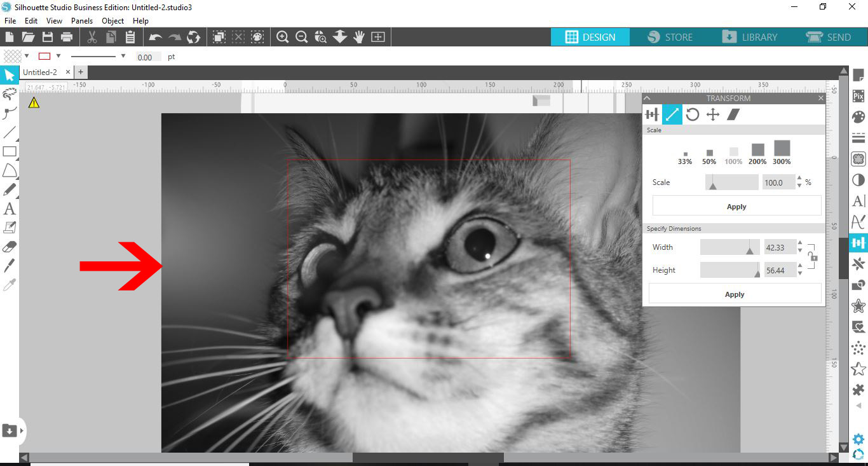
Task: Open the warning triangle notification
Action: coord(34,102)
